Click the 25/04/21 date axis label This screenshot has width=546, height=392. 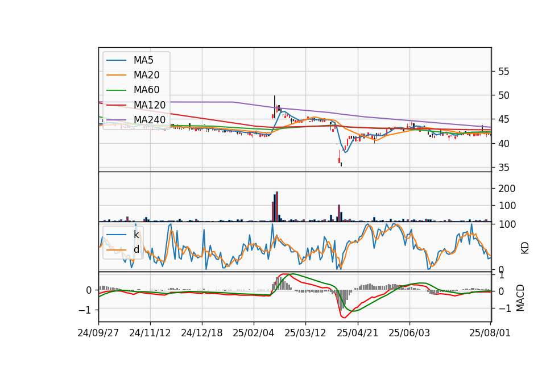(x=357, y=333)
